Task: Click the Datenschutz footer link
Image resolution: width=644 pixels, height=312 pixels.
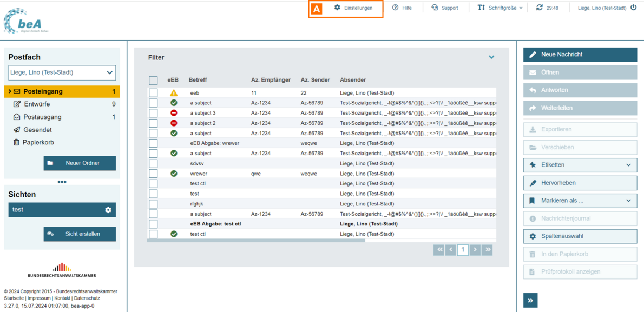Action: point(87,298)
